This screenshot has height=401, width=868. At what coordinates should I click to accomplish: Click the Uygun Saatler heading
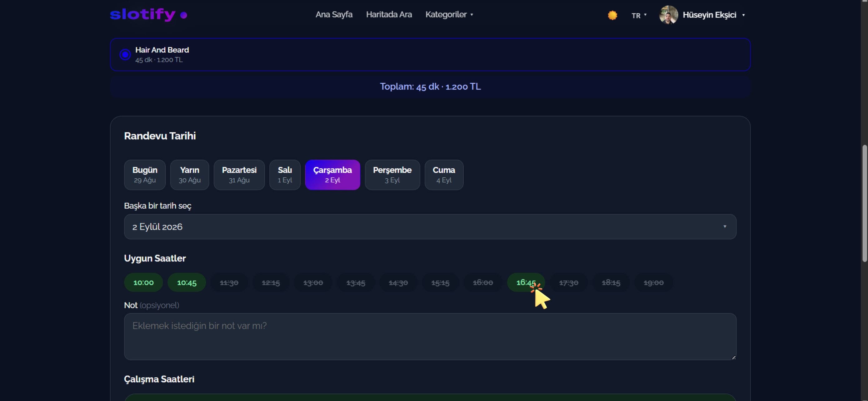click(x=155, y=258)
